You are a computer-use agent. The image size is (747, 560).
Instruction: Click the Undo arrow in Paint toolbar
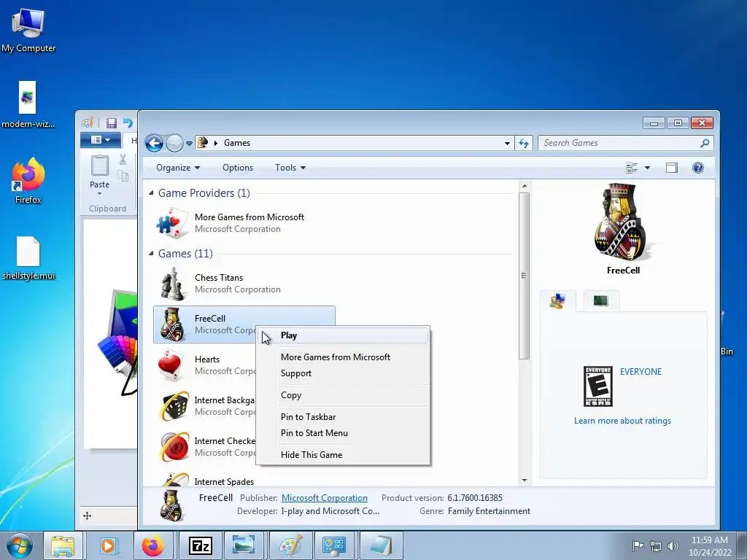[x=128, y=122]
